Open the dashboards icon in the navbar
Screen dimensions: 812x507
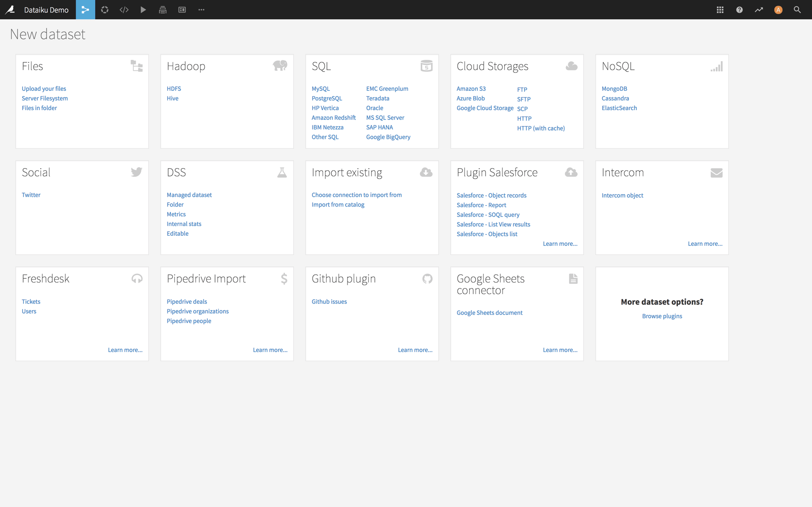pos(182,10)
